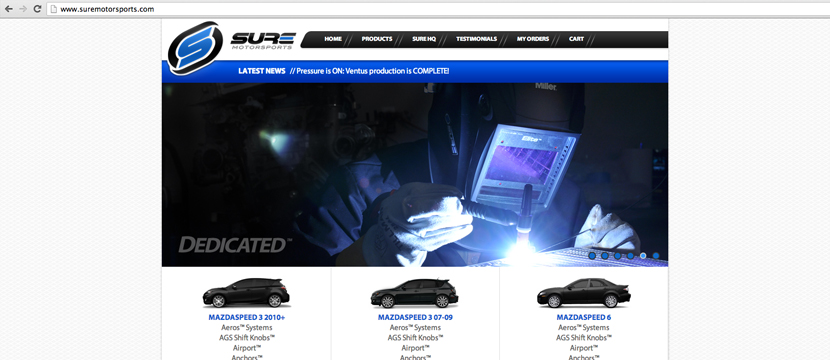The image size is (830, 360).
Task: Select the fourth slideshow indicator dot
Action: pos(630,256)
